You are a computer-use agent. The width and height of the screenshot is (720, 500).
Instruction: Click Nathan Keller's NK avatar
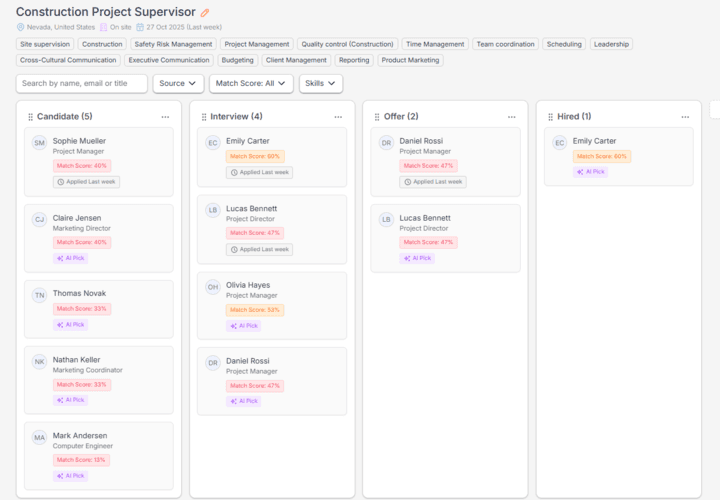(x=39, y=362)
